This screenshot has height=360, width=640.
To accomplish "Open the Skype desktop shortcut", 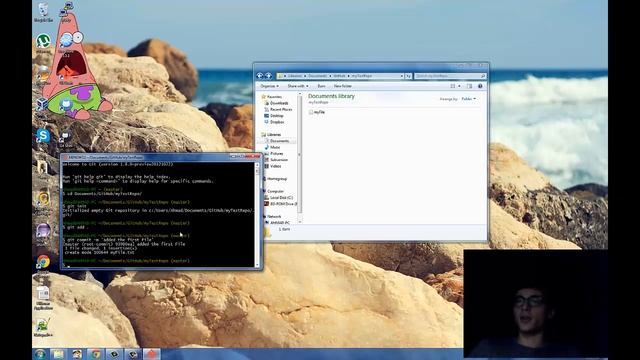I will 43,136.
